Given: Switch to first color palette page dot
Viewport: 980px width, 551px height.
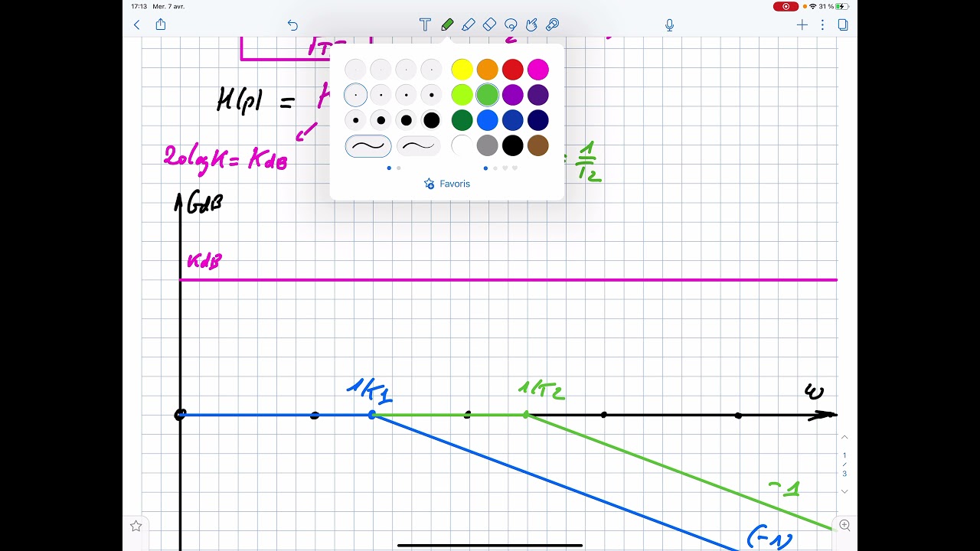Looking at the screenshot, I should [x=485, y=168].
